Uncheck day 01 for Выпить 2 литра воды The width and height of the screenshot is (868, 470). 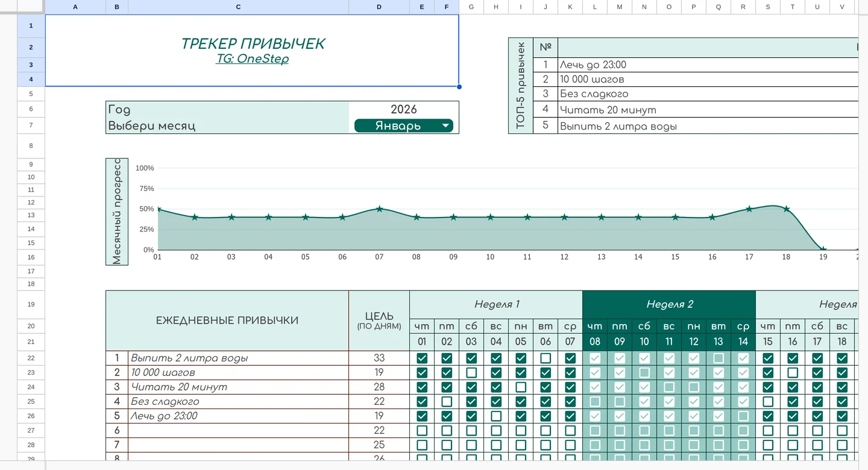click(x=422, y=358)
